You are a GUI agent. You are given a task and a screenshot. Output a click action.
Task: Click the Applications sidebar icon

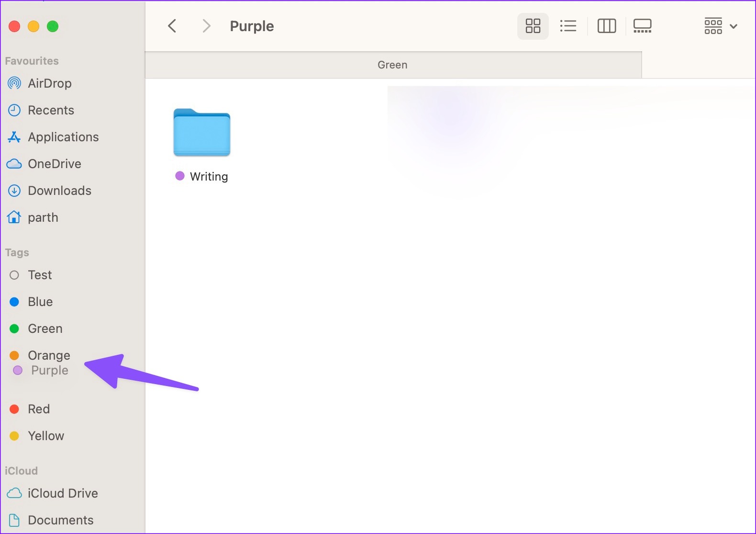(14, 137)
